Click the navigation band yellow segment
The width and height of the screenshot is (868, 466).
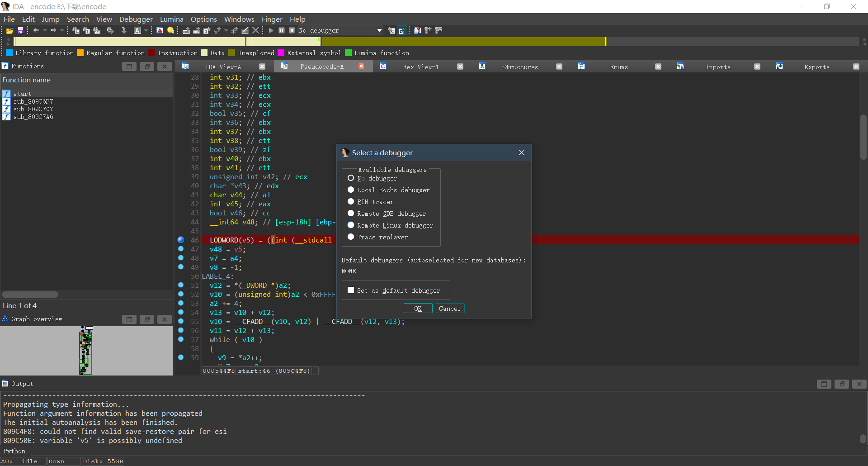coord(463,42)
